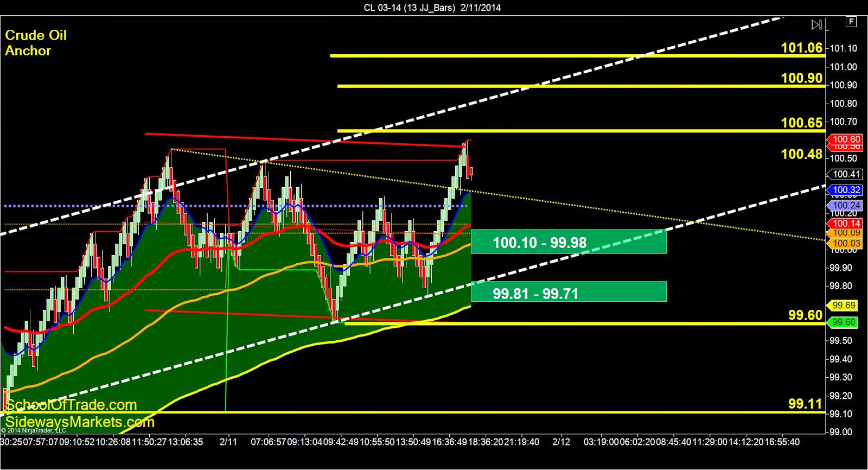The width and height of the screenshot is (868, 470).
Task: Select the yellow 100.90 level label
Action: point(801,78)
